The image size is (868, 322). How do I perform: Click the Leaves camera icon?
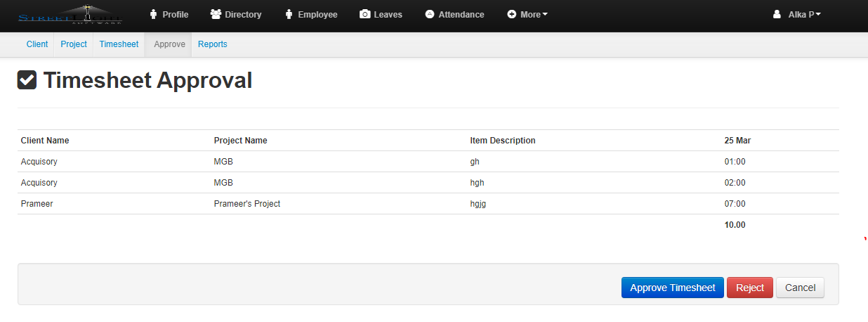click(364, 15)
